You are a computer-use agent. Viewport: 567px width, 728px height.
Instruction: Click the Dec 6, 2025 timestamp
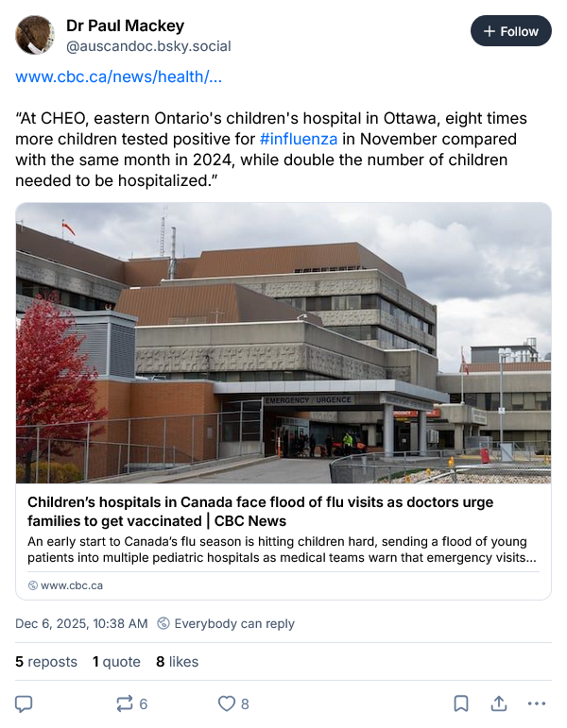(x=81, y=623)
